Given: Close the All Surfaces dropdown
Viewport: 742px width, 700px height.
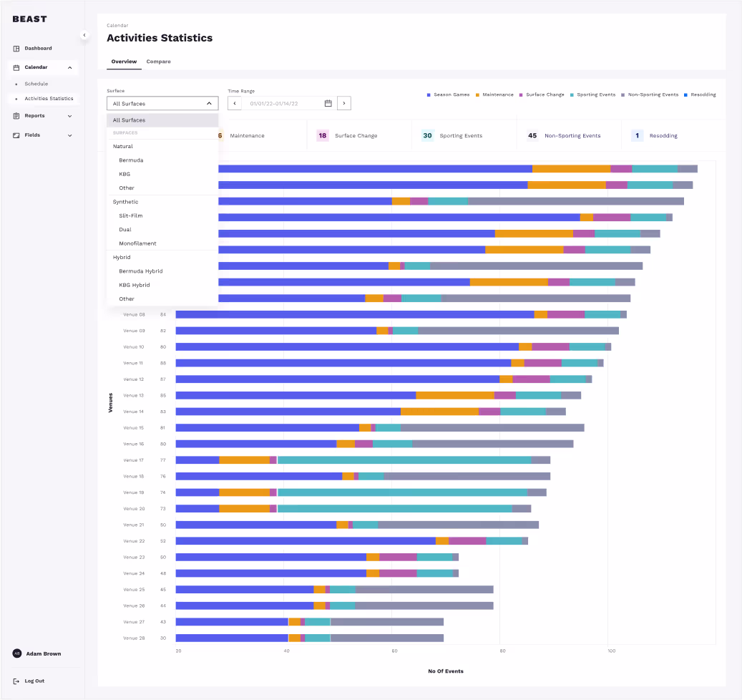Looking at the screenshot, I should 209,103.
